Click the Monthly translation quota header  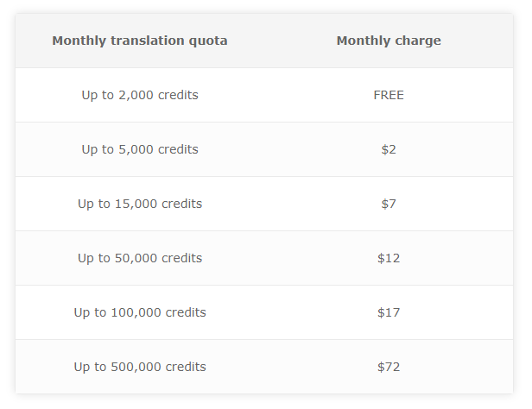coord(140,41)
